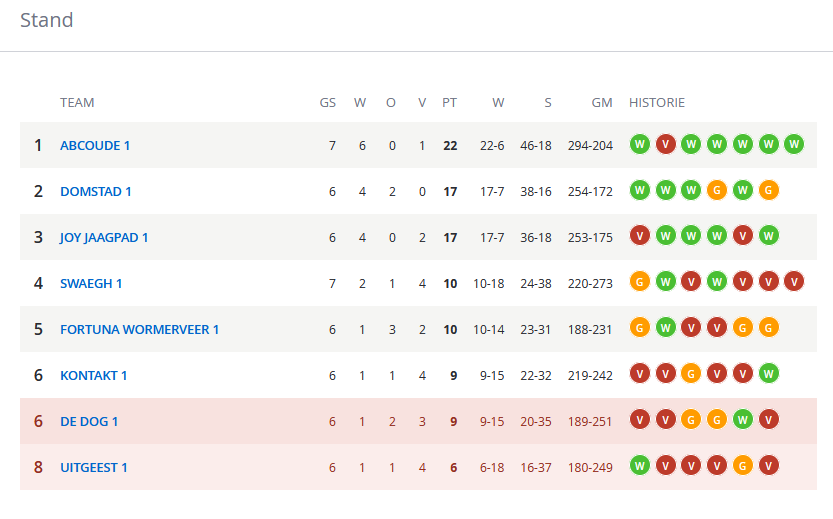Click the HISTORIE column header

[657, 103]
